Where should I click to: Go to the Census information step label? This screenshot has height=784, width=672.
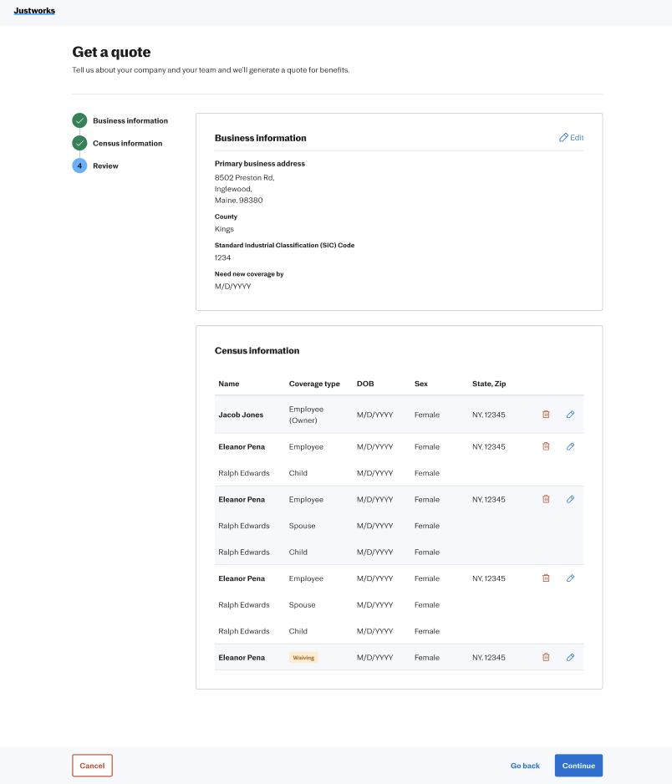[128, 144]
